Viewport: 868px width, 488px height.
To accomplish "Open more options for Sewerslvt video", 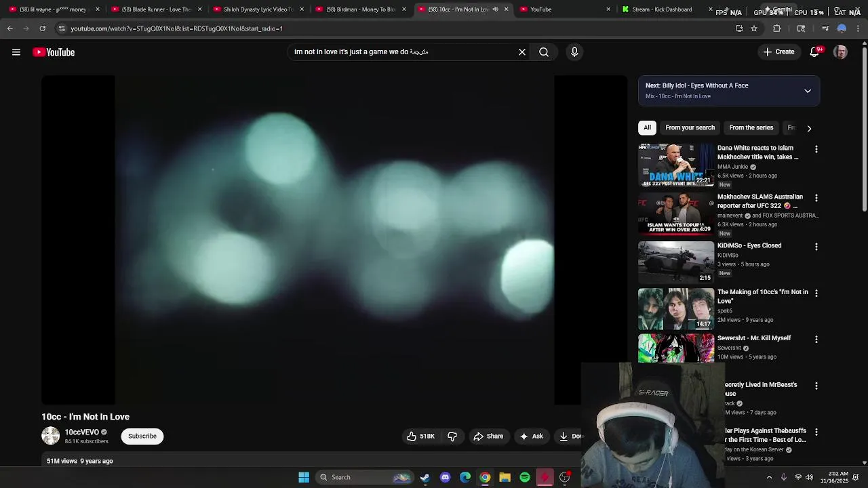I will point(816,339).
